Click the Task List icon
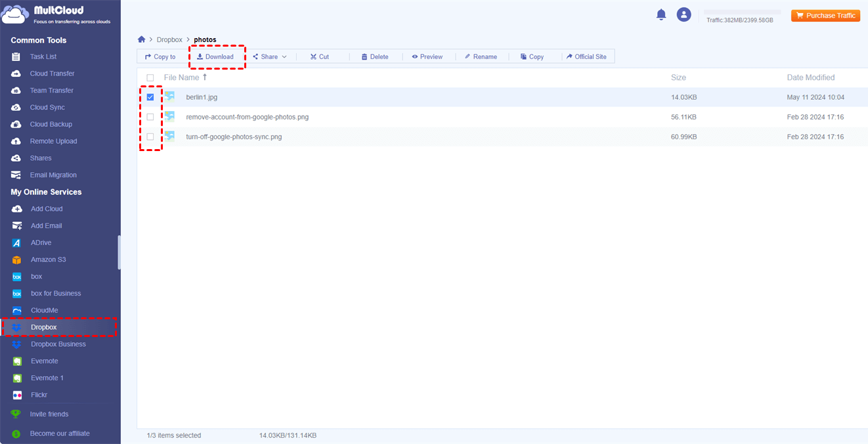The width and height of the screenshot is (868, 444). coord(16,56)
